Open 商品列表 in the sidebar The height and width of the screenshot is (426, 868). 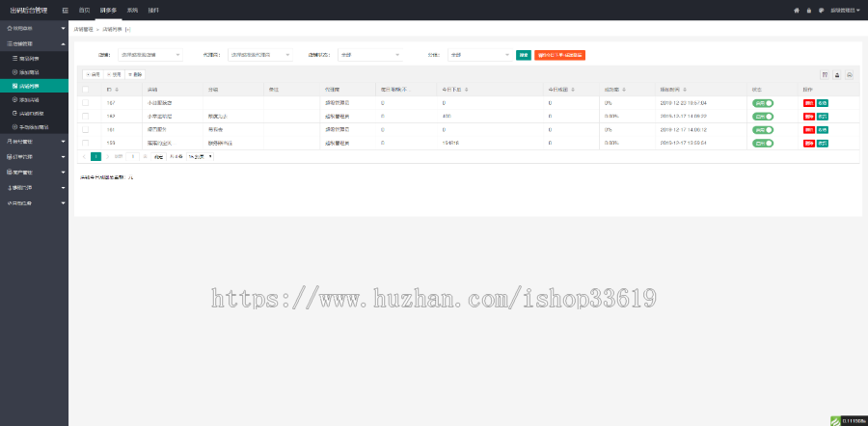[34, 58]
